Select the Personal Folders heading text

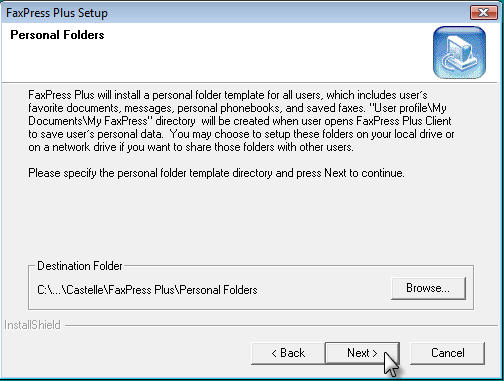57,35
